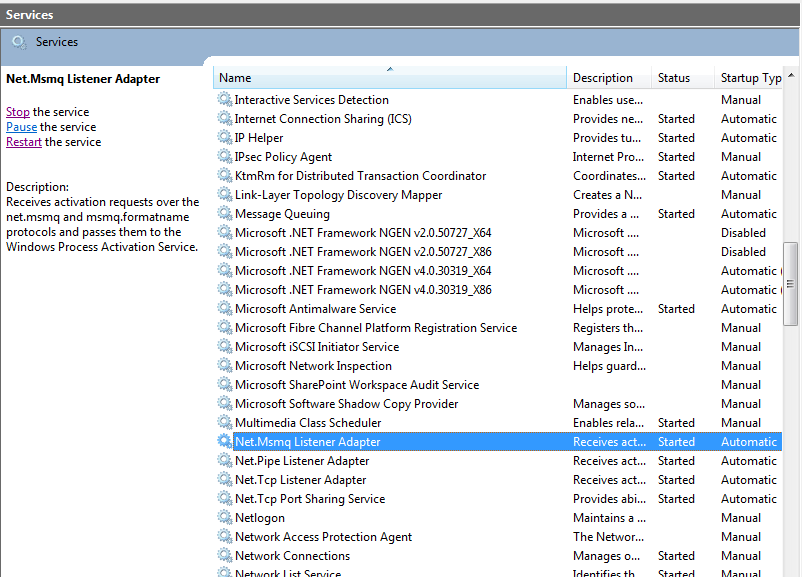Click the IP Helper service gear icon
802x577 pixels.
tap(224, 137)
